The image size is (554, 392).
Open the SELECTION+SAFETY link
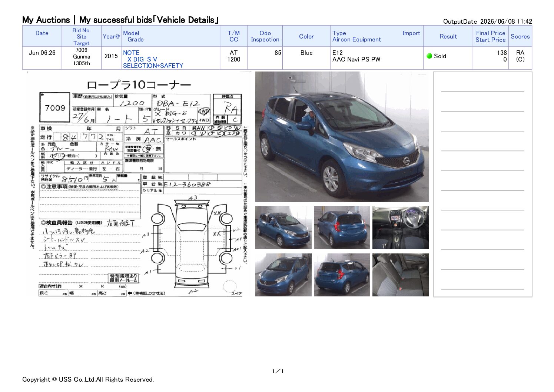(x=153, y=66)
